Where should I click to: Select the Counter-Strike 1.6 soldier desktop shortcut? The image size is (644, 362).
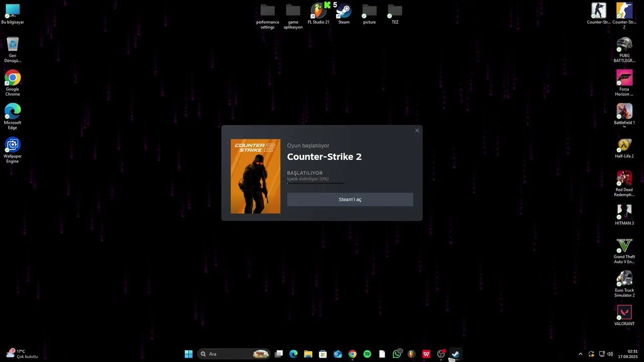pos(599,14)
